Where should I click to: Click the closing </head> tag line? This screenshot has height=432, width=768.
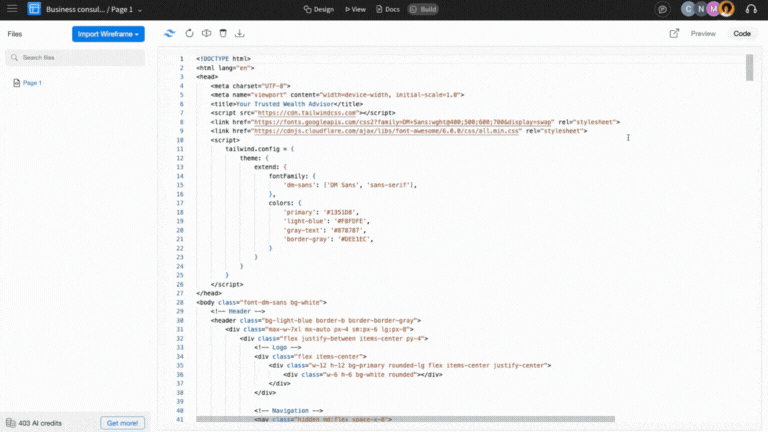[x=209, y=293]
